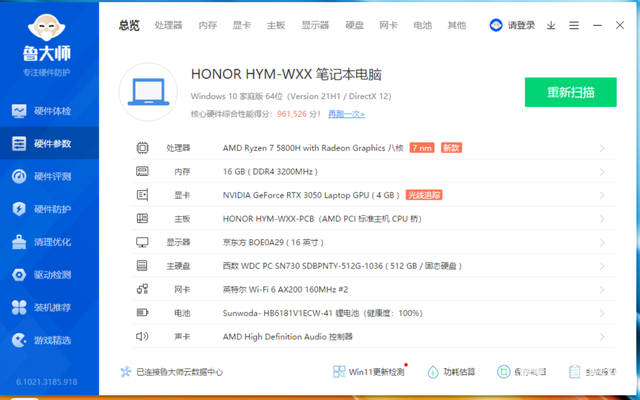Click the 鲁大师 mascot logo

pos(47,27)
